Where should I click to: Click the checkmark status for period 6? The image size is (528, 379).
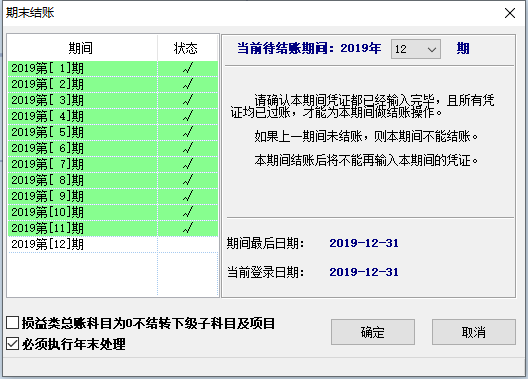(x=188, y=148)
